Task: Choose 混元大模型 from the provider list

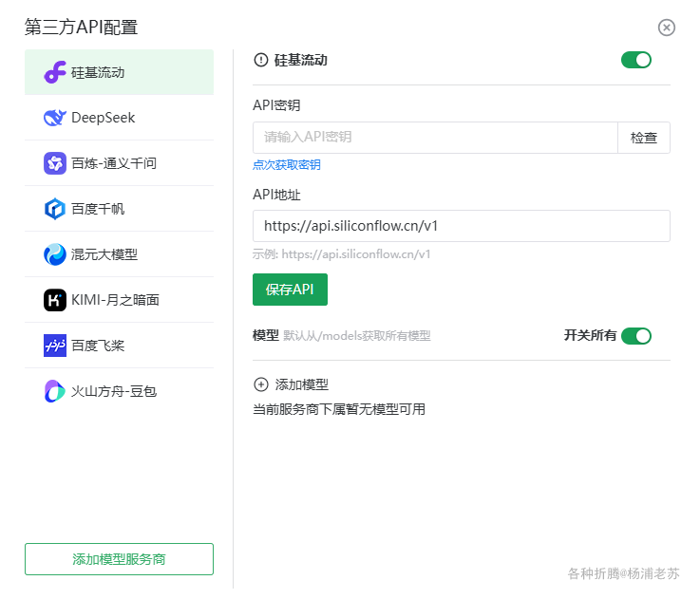Action: tap(119, 254)
